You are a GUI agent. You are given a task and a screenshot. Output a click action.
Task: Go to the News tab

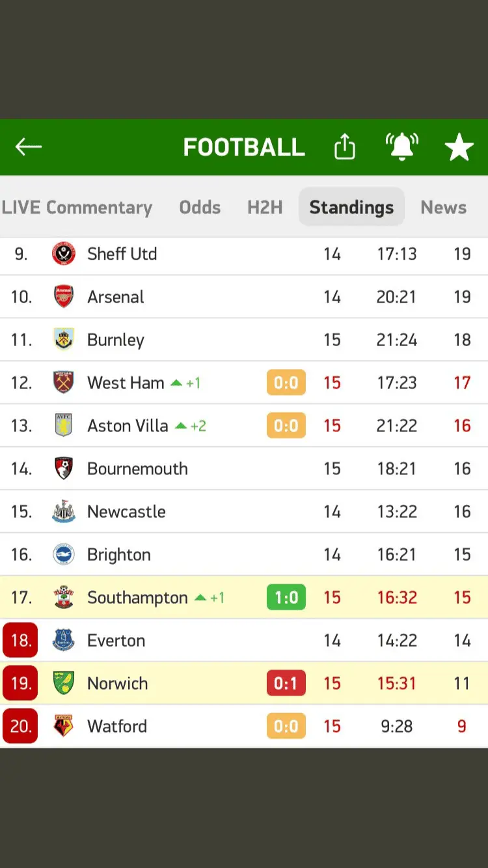tap(443, 208)
